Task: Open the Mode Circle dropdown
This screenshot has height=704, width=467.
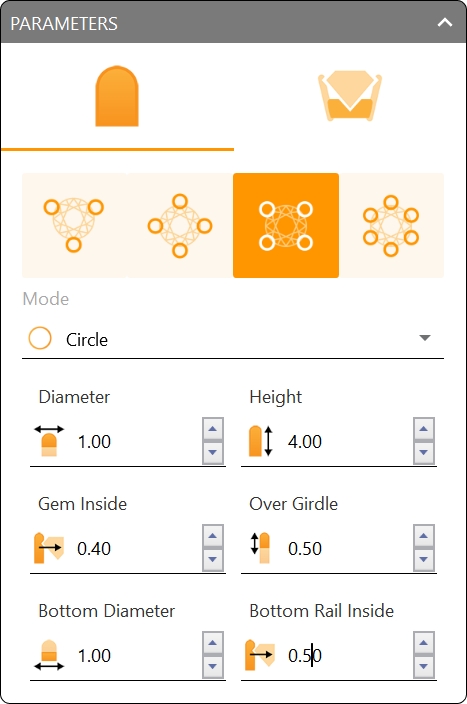Action: [x=233, y=339]
